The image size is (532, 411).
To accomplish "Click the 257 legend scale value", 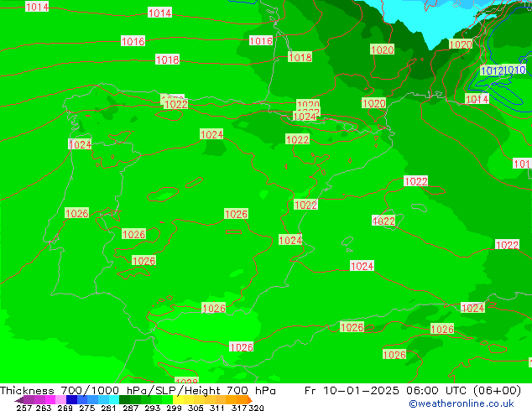I will [24, 408].
